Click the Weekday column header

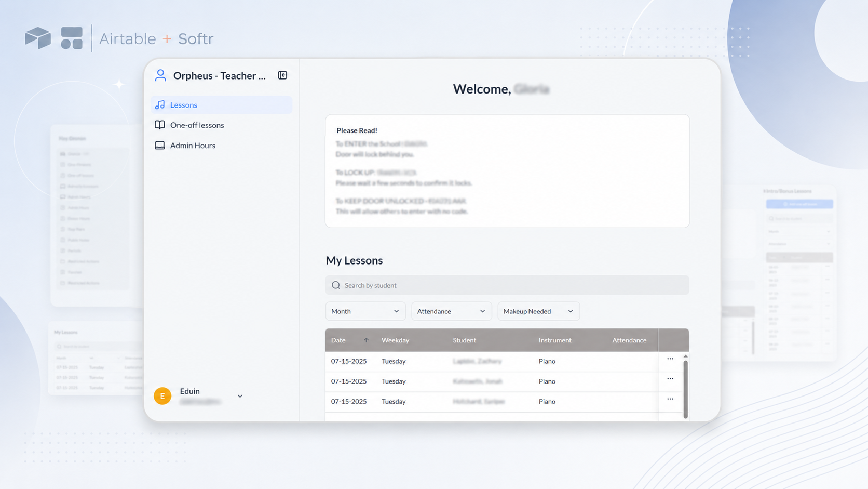click(395, 340)
